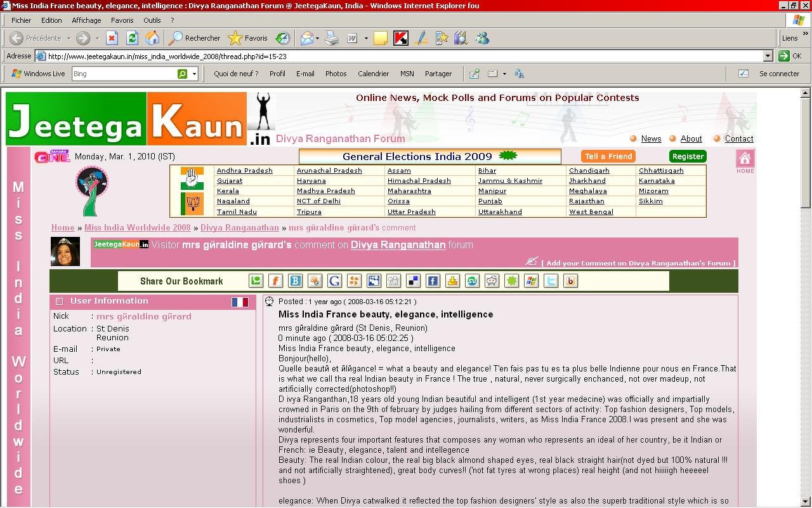Print the page with the printer icon
The width and height of the screenshot is (812, 508).
point(332,38)
